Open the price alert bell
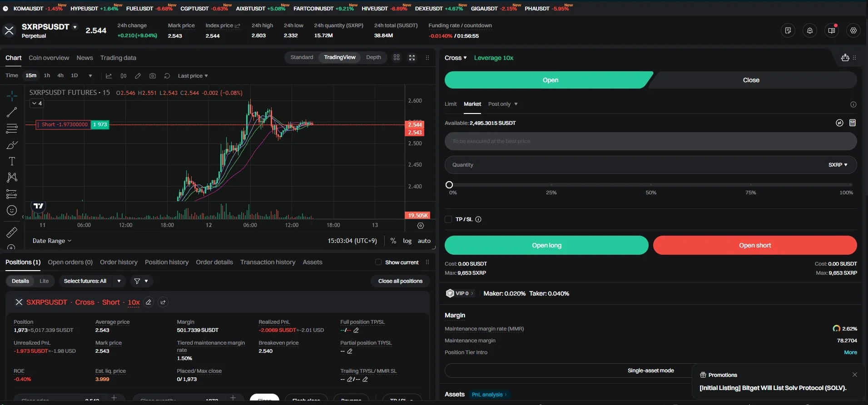Image resolution: width=868 pixels, height=405 pixels. tap(810, 30)
